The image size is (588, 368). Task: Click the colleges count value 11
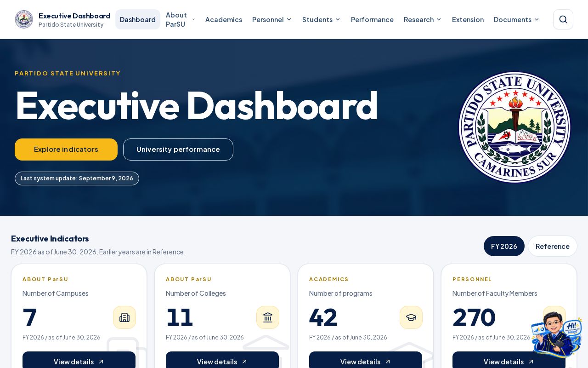coord(180,317)
